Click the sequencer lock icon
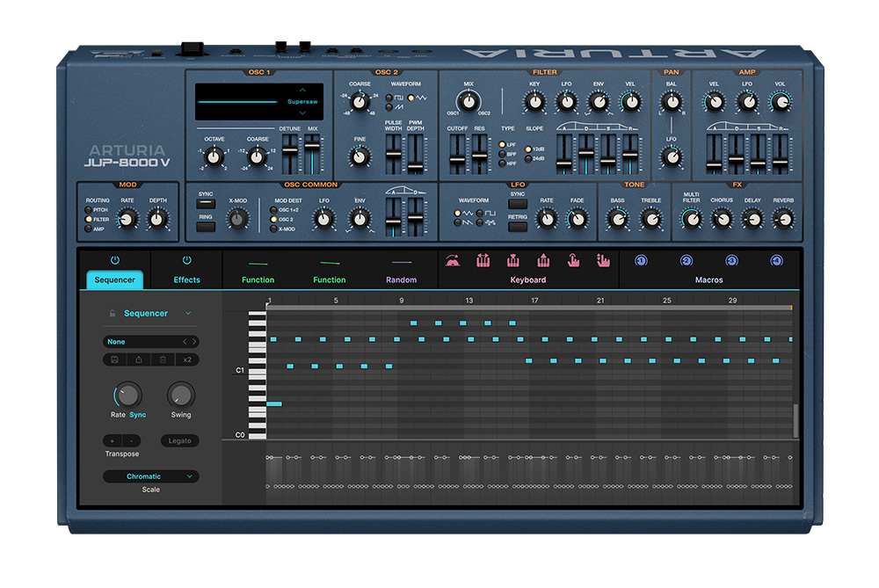This screenshot has width=879, height=588. [113, 314]
